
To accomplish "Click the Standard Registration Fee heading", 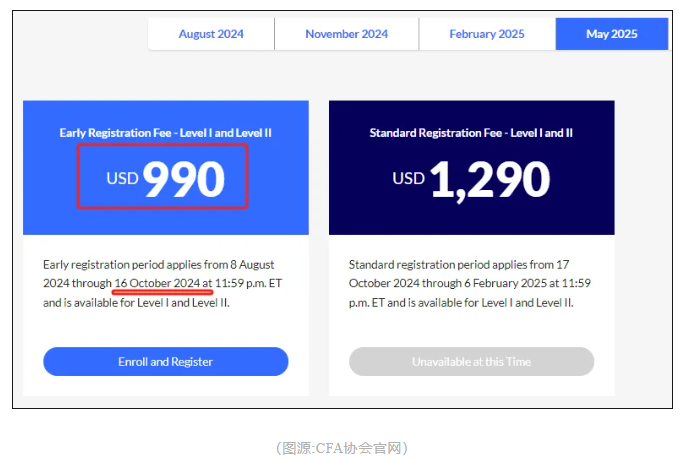I will (471, 132).
